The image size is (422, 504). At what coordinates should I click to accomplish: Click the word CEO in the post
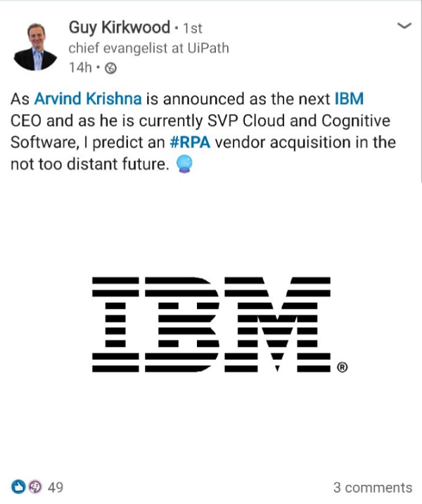pyautogui.click(x=26, y=121)
